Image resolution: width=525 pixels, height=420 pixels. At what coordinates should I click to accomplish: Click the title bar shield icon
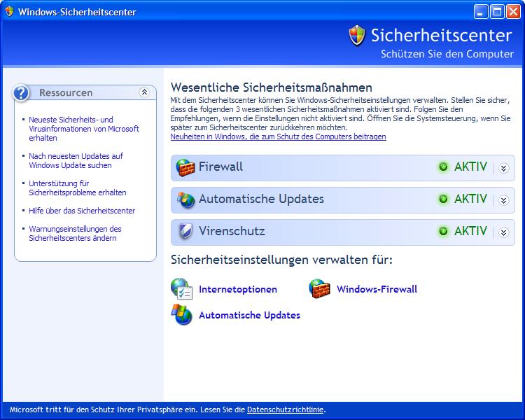(9, 11)
